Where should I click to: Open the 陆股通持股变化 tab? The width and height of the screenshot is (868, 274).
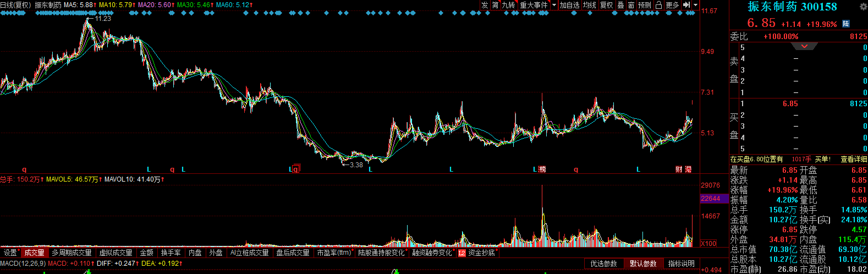pos(382,253)
